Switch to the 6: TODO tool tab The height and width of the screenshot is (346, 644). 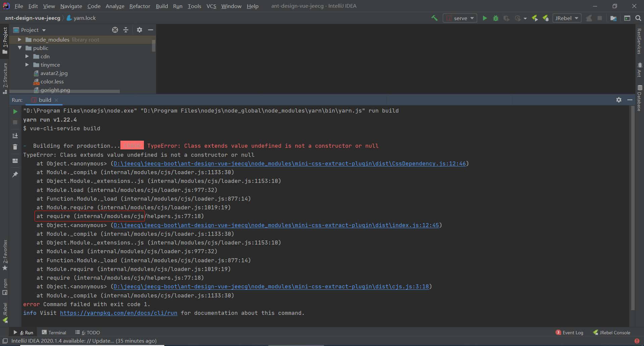click(x=88, y=332)
